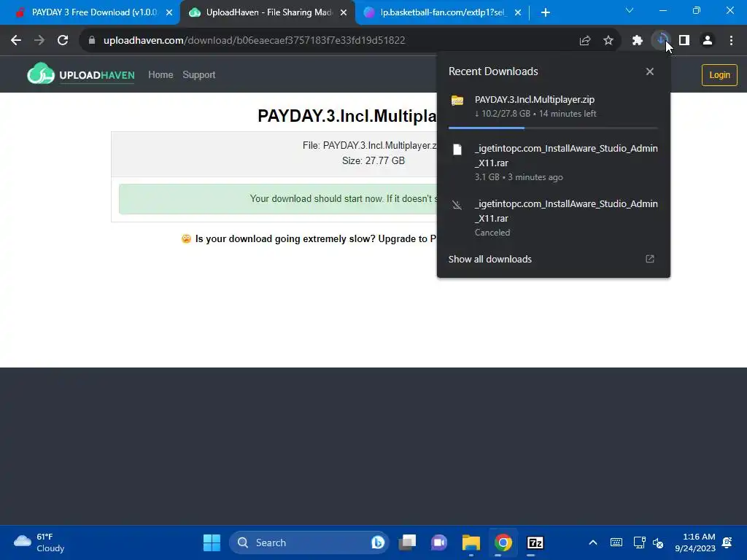Open the completed InstallAware_Studio_Admin_X11.rar entry
The height and width of the screenshot is (560, 747).
pyautogui.click(x=554, y=162)
